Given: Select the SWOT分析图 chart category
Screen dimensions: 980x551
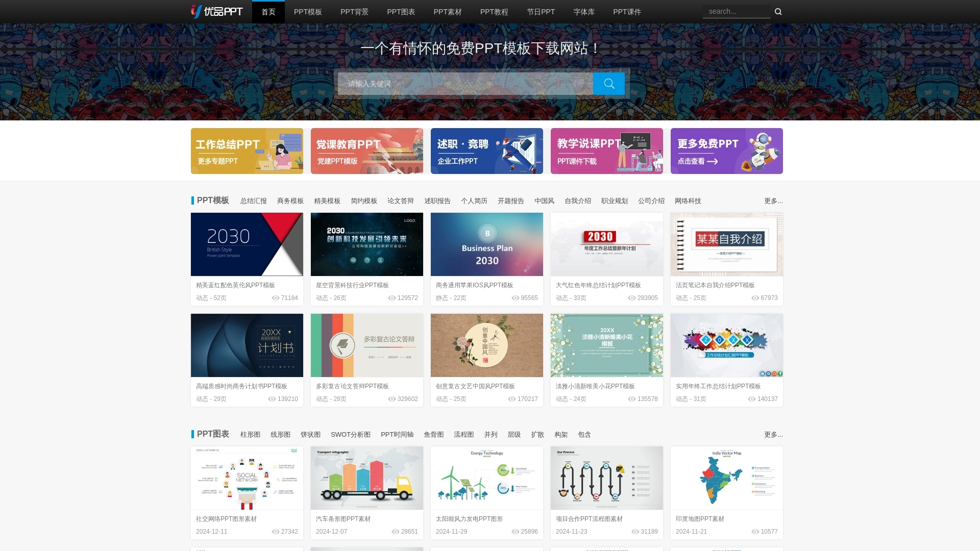Looking at the screenshot, I should pyautogui.click(x=351, y=435).
